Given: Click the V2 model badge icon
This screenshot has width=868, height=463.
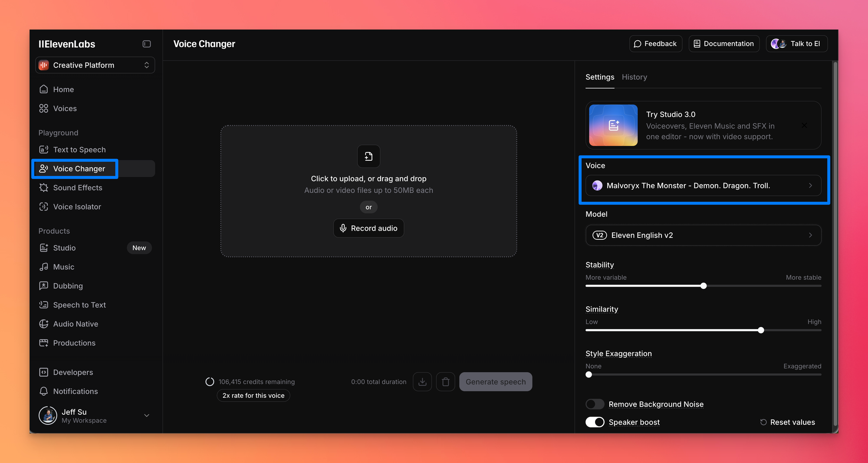Looking at the screenshot, I should (x=599, y=235).
